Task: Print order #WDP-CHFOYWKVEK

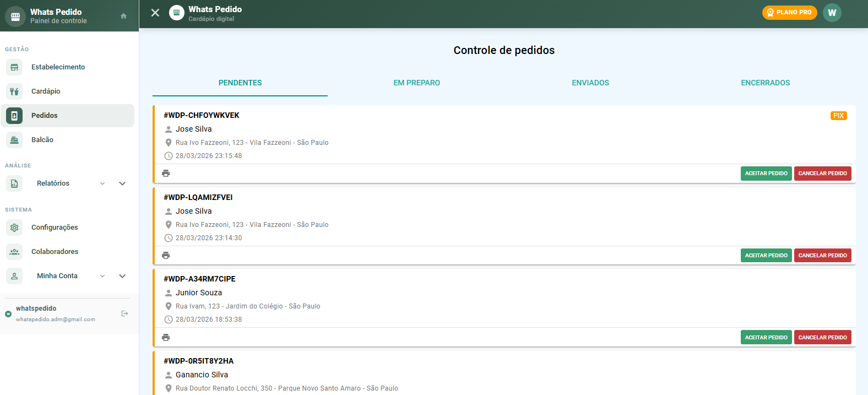Action: pos(166,174)
